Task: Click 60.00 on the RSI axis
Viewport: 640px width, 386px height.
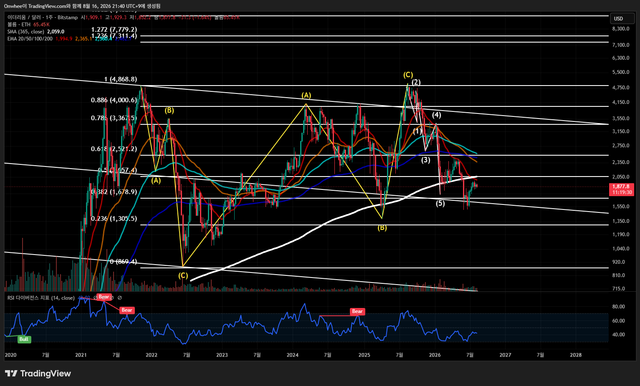Action: [619, 321]
